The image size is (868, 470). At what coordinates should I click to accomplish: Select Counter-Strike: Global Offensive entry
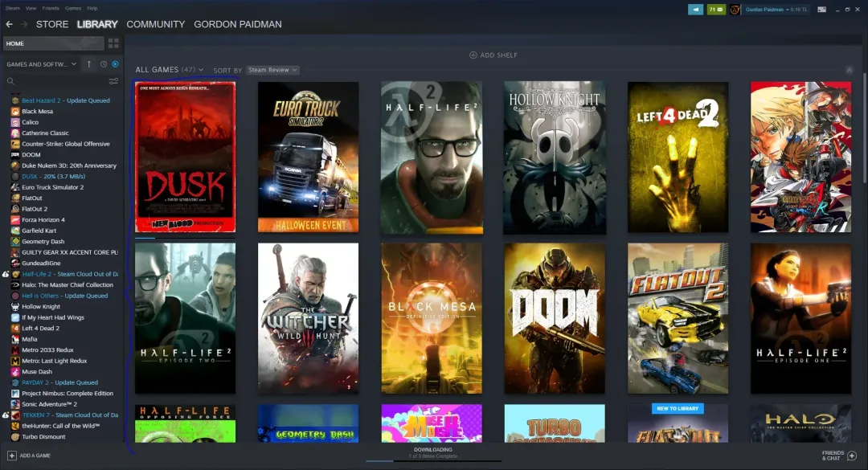click(x=64, y=144)
